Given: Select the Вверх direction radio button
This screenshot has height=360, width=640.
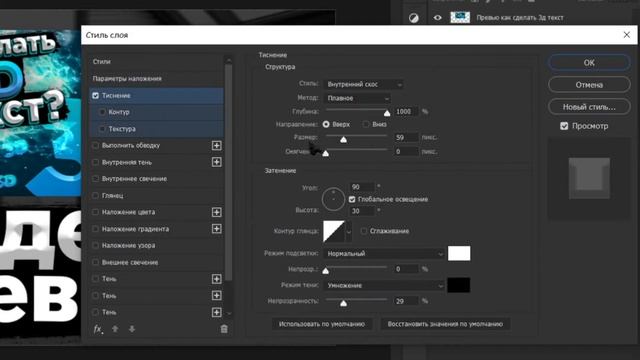Looking at the screenshot, I should [326, 124].
